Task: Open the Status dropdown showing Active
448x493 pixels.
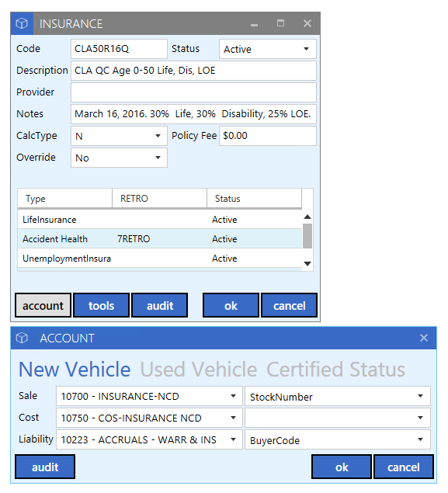Action: (x=268, y=49)
